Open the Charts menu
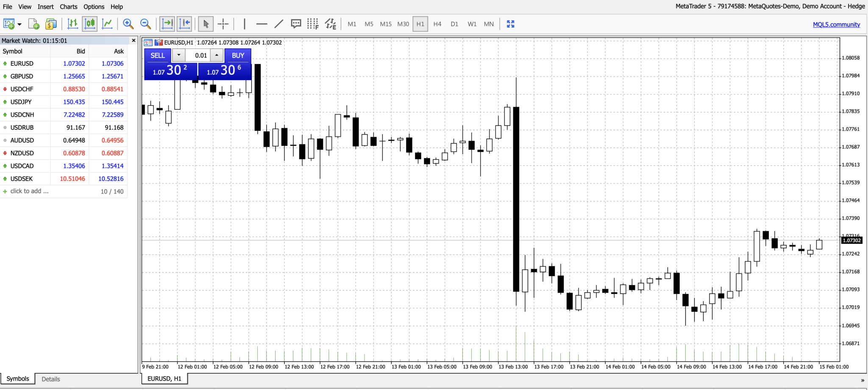The height and width of the screenshot is (390, 868). click(69, 7)
